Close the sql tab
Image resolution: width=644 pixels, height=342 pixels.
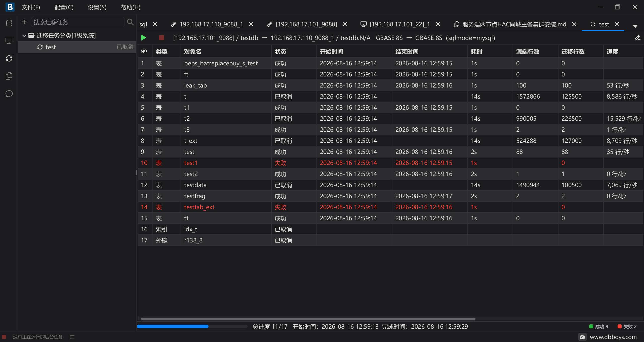coord(155,24)
